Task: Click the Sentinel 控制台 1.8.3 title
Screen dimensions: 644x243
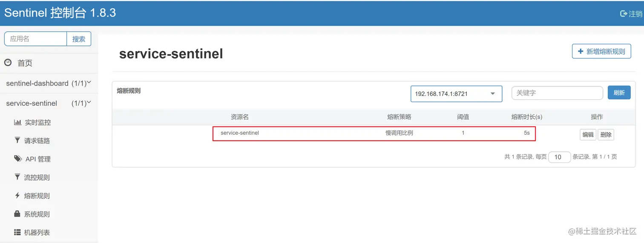Action: [60, 12]
